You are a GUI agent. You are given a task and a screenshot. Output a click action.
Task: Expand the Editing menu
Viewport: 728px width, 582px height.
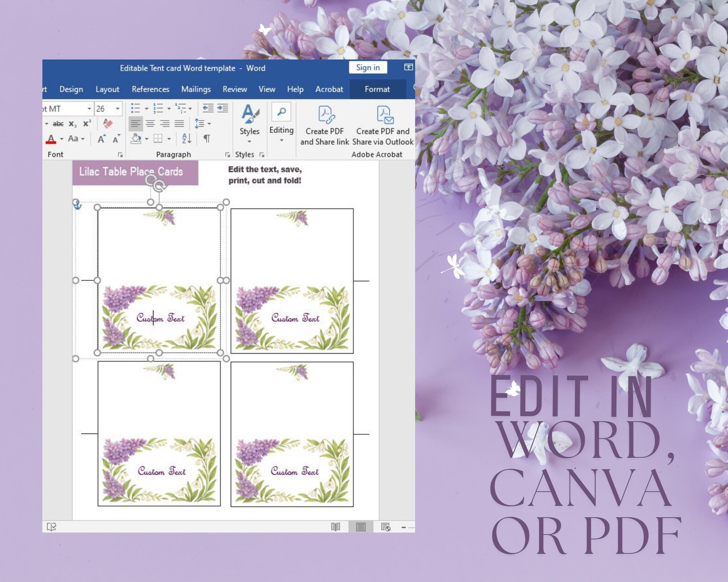point(281,124)
